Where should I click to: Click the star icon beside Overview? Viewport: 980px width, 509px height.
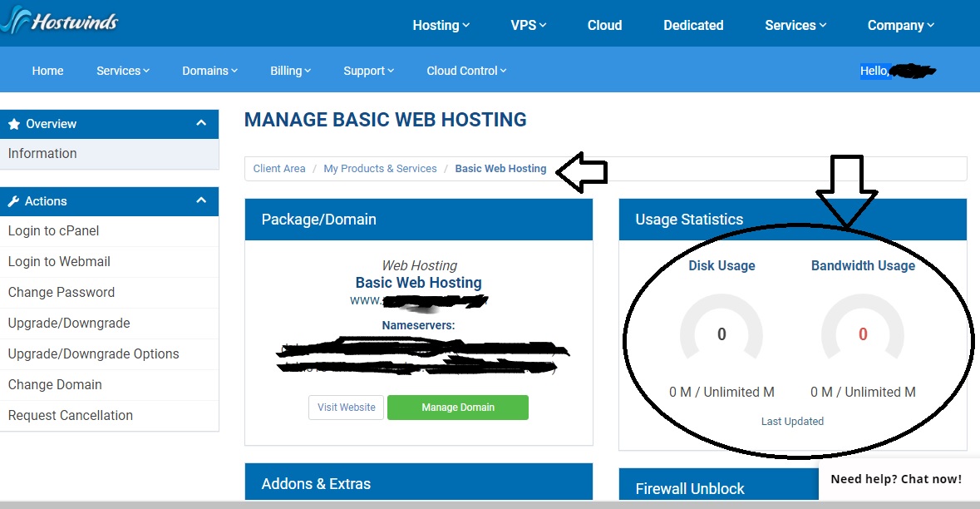pyautogui.click(x=14, y=124)
